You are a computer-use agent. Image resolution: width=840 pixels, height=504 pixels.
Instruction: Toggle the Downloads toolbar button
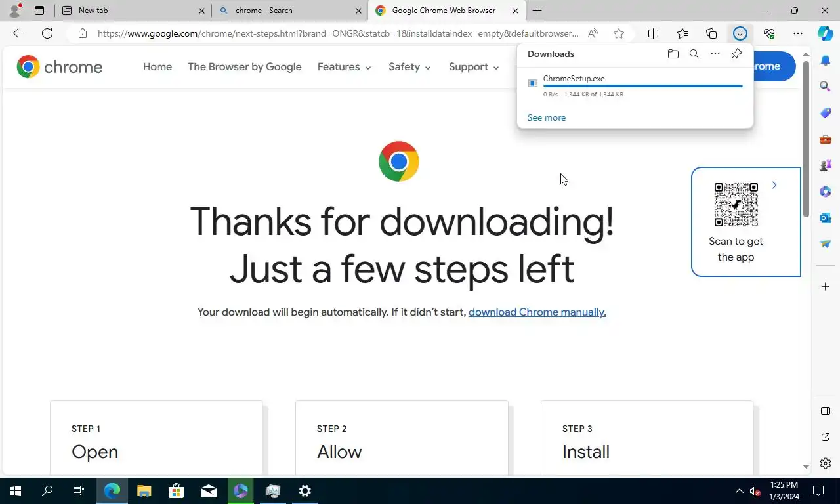coord(740,33)
